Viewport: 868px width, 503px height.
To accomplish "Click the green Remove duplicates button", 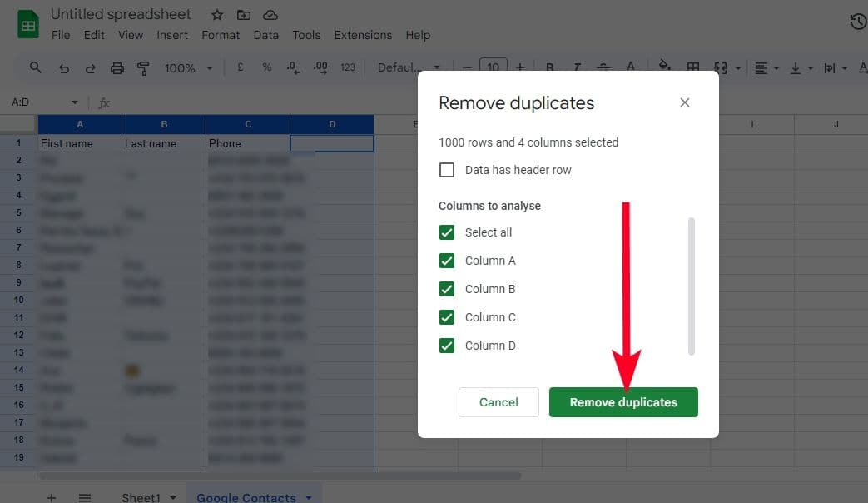I will click(623, 402).
